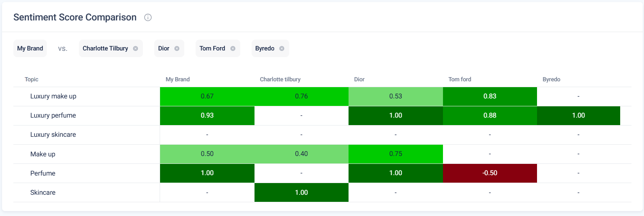Click Charlotte tilbury's 1.00 Skincare cell
The width and height of the screenshot is (644, 216).
tap(301, 193)
